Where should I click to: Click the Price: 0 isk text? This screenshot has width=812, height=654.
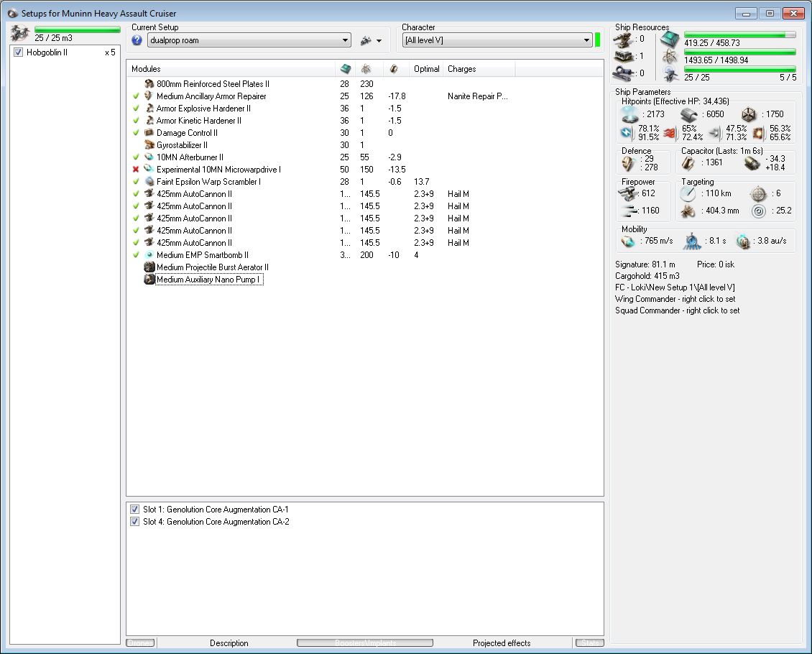click(x=715, y=264)
